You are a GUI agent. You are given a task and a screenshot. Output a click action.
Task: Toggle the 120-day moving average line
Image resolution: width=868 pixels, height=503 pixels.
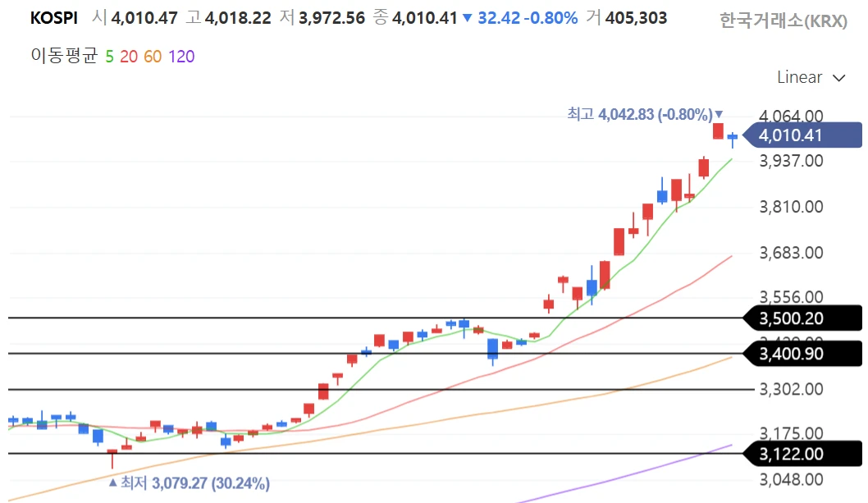(x=181, y=57)
